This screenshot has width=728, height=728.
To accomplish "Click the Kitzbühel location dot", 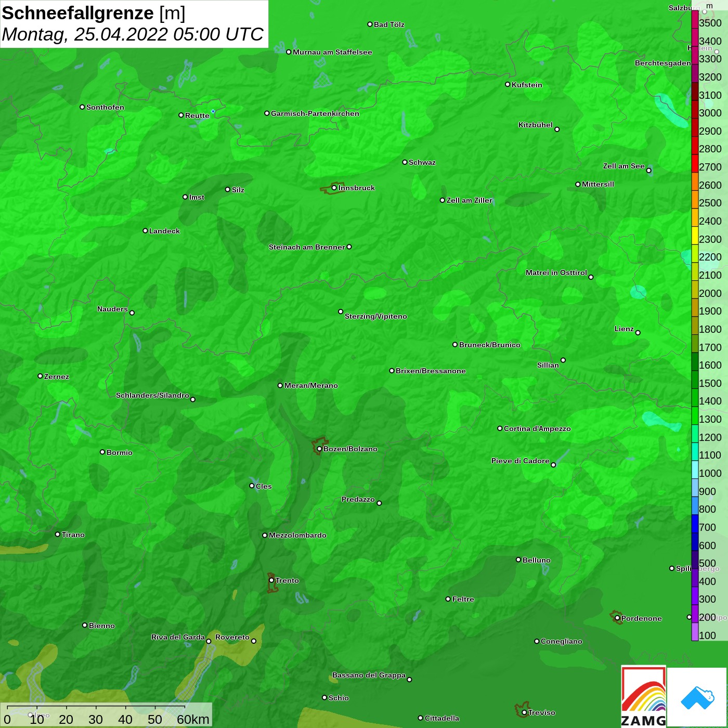I will pos(557,129).
